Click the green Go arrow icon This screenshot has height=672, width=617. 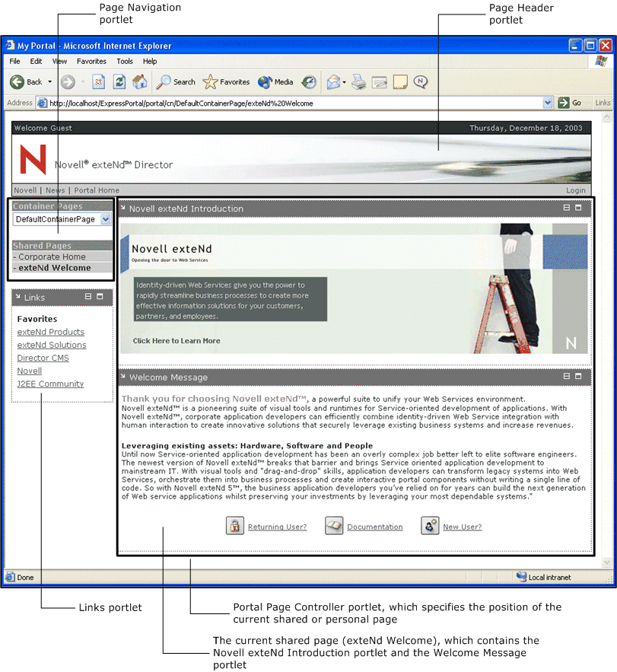click(562, 102)
